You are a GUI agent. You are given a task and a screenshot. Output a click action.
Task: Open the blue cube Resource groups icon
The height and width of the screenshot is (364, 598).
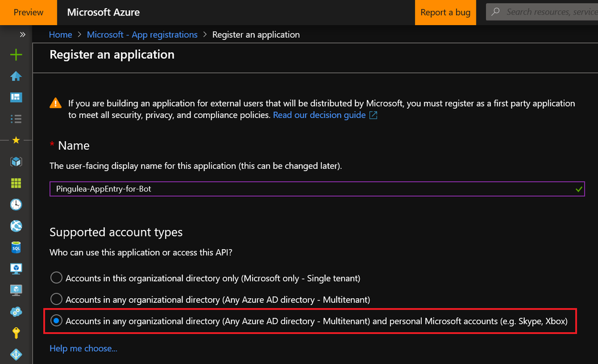[16, 162]
